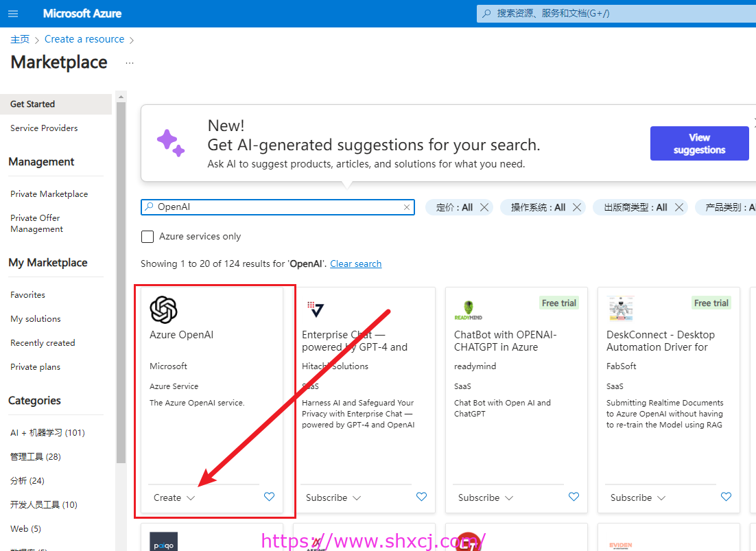Click the Clear search link

(356, 263)
